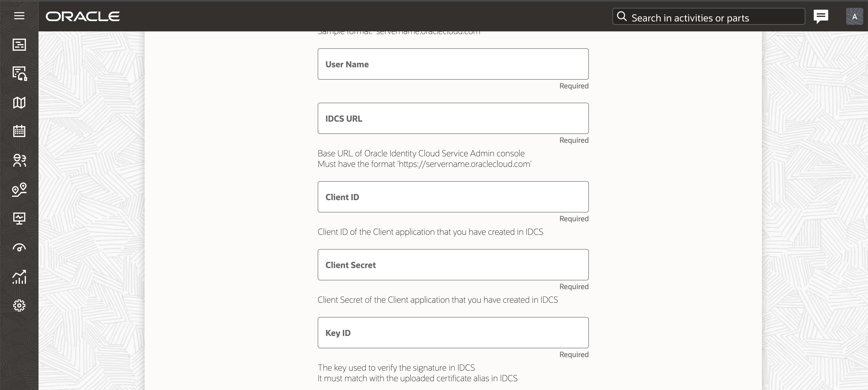
Task: Click the user avatar icon top right
Action: [854, 17]
